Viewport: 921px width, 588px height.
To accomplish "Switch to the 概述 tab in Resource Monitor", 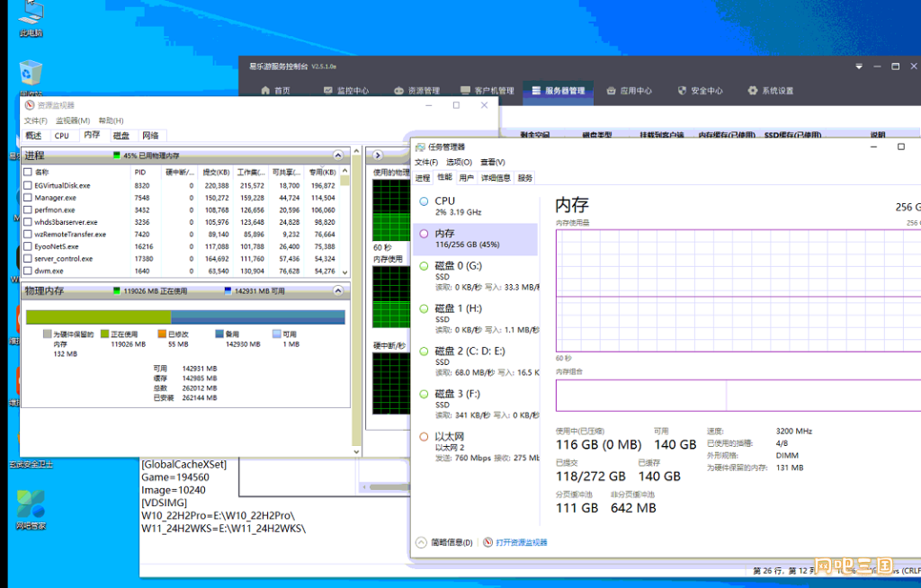I will (x=33, y=136).
